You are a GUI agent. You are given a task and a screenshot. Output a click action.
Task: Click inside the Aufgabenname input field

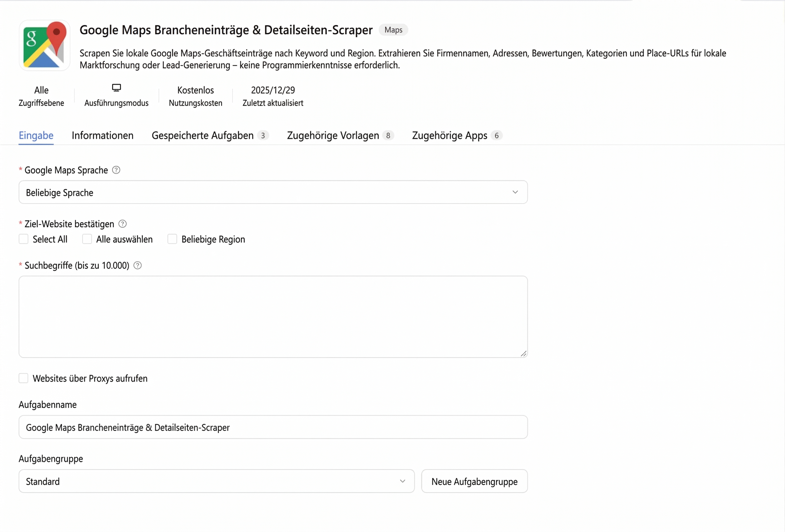[x=273, y=427]
